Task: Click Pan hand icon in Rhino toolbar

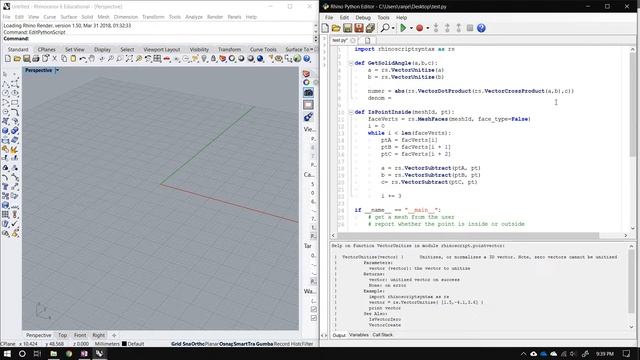Action: click(92, 59)
